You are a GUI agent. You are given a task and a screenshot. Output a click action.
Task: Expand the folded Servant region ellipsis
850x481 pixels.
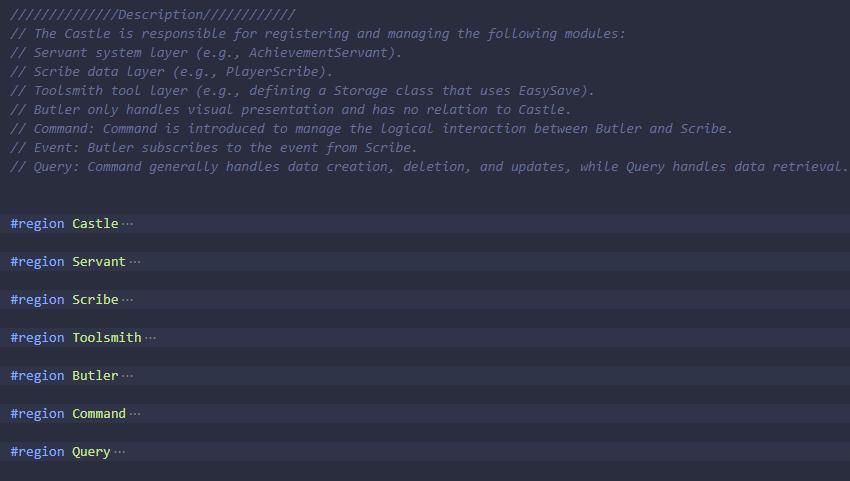135,262
